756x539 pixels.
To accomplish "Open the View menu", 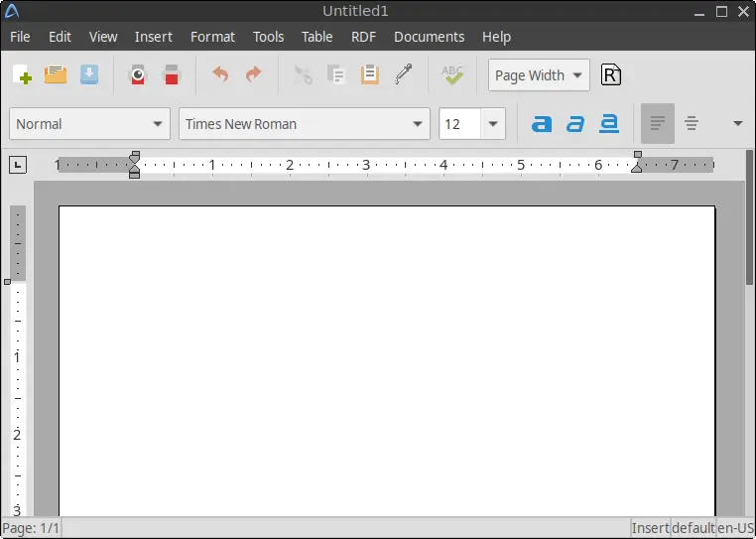I will coord(103,37).
